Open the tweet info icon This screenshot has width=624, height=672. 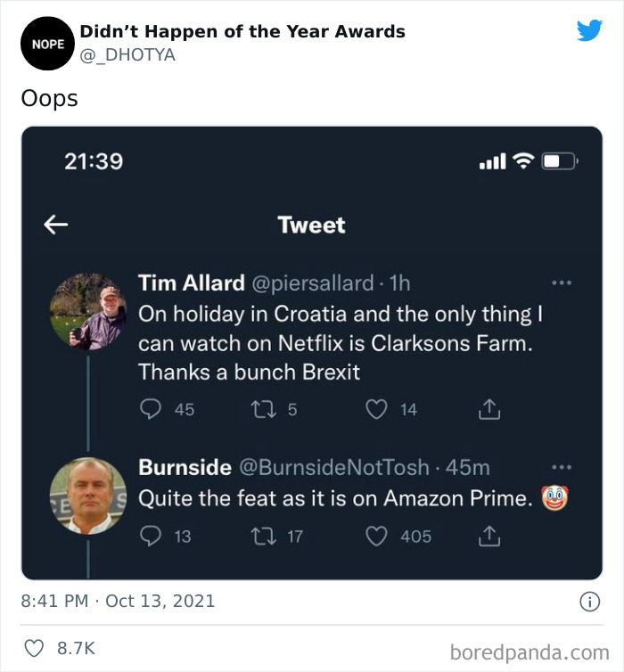(589, 602)
